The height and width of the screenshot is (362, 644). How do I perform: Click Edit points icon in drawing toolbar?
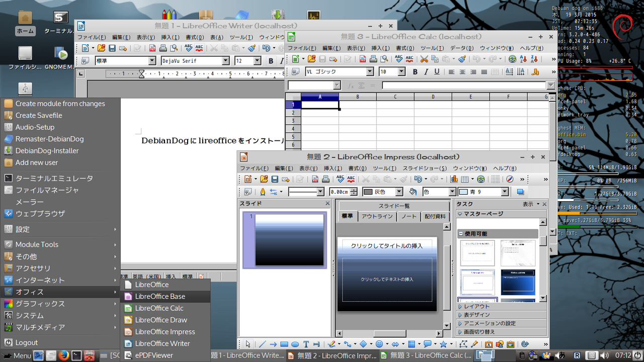[463, 344]
